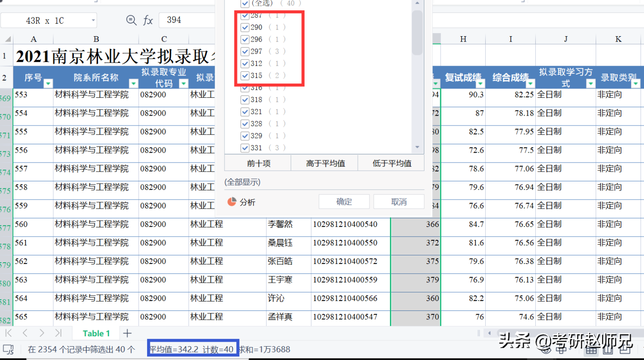Open the name box dropdown arrow
The image size is (644, 360).
pyautogui.click(x=93, y=20)
